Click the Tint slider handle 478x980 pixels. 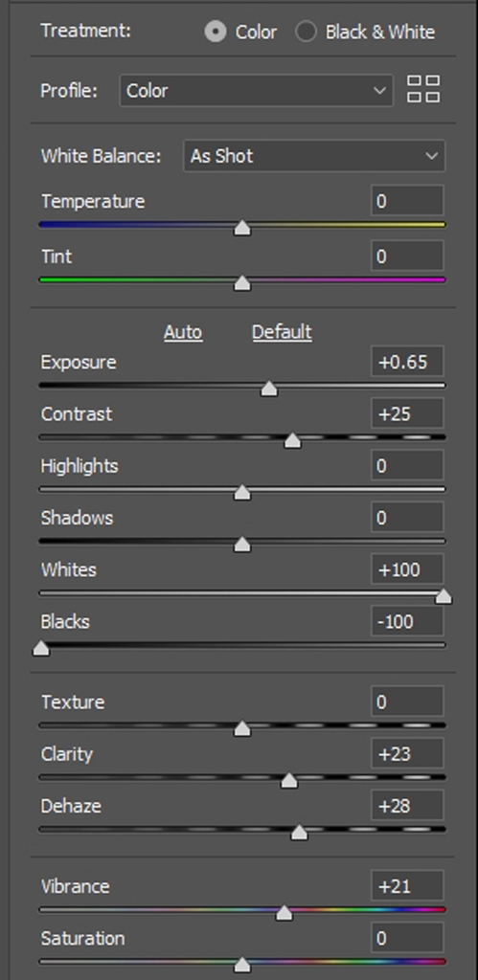click(242, 283)
